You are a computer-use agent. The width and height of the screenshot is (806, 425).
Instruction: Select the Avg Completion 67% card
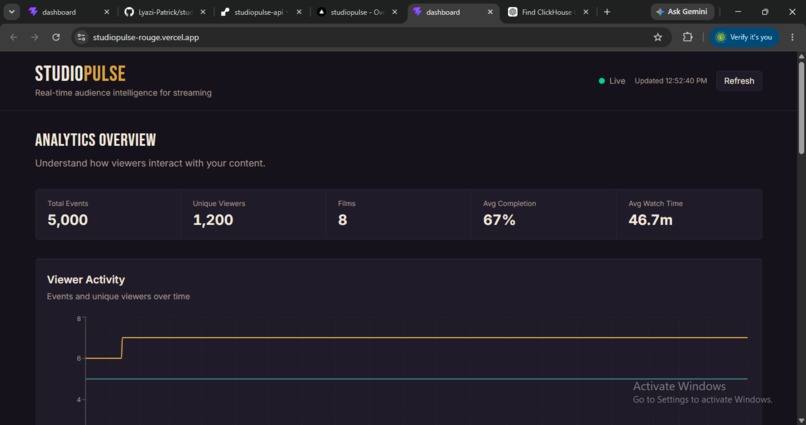click(543, 214)
